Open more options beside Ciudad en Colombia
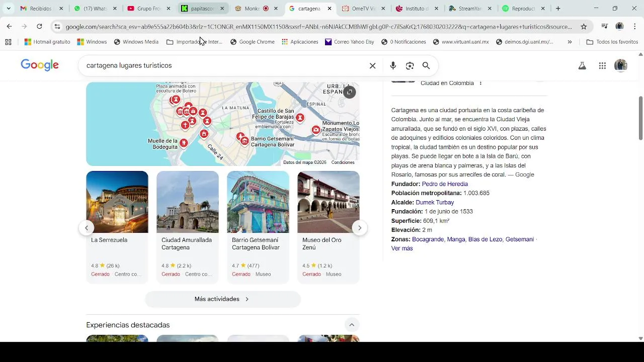644x362 pixels. 480,83
